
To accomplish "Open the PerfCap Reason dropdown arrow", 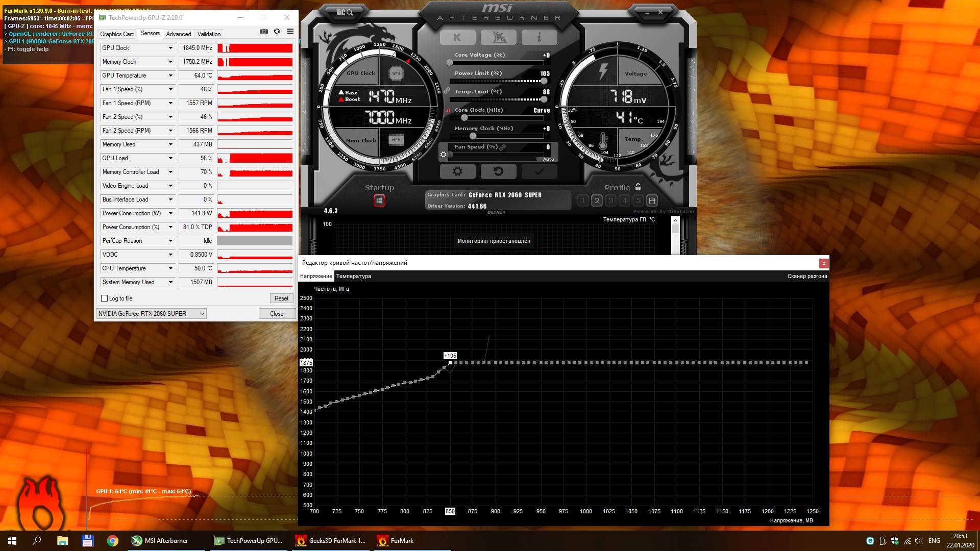I will pyautogui.click(x=170, y=241).
